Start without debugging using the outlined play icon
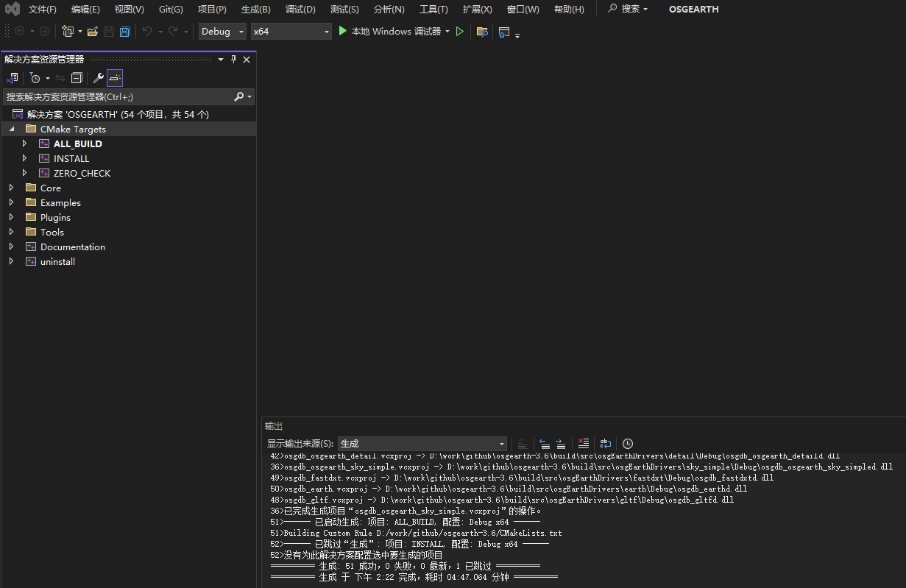Viewport: 906px width, 588px height. [460, 32]
